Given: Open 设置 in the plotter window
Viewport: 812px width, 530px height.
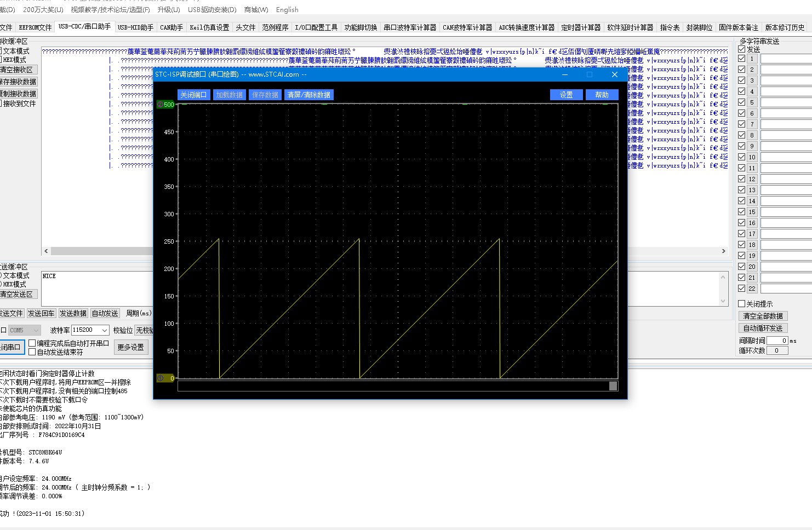Looking at the screenshot, I should point(566,95).
